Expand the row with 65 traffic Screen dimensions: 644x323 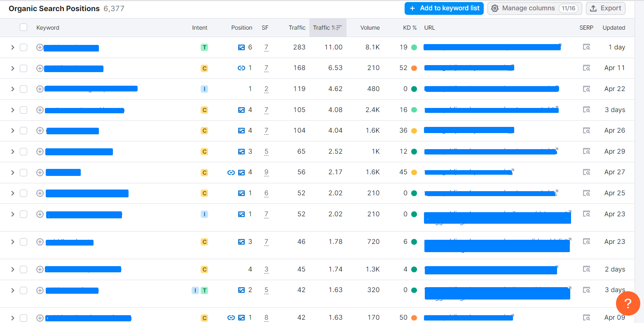pyautogui.click(x=12, y=152)
